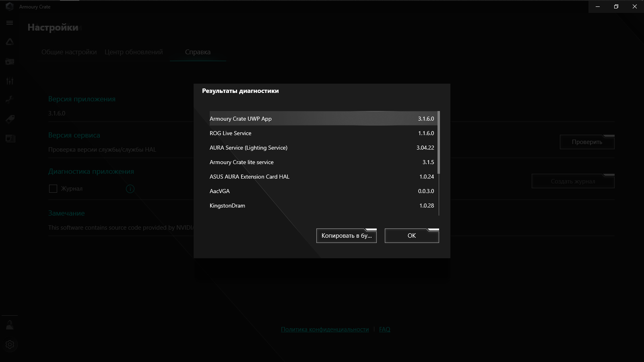Open the game library controller icon
This screenshot has width=644, height=362.
pyautogui.click(x=10, y=62)
